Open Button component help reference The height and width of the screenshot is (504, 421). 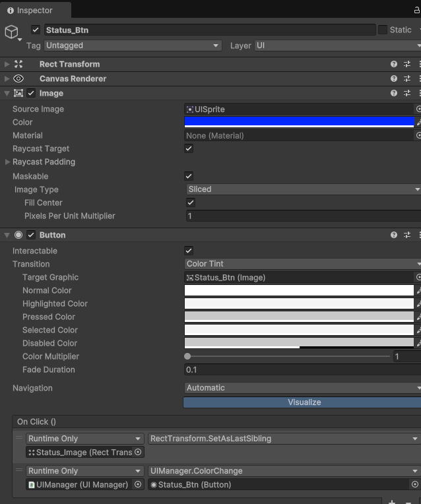[x=394, y=235]
